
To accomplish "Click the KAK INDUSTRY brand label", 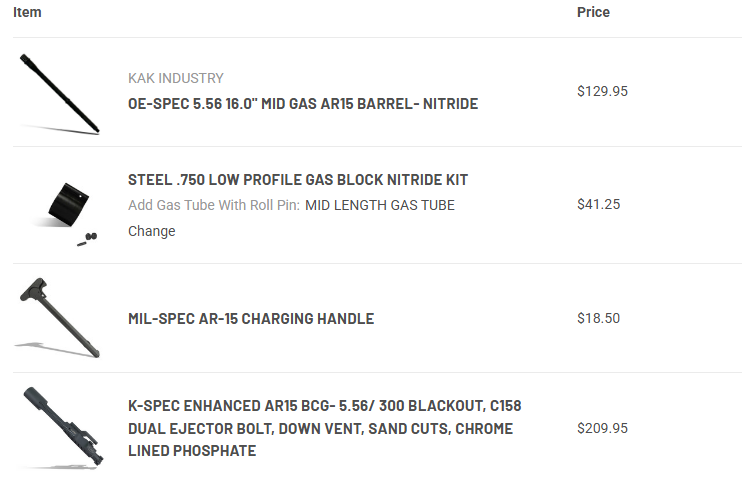I will [x=176, y=78].
